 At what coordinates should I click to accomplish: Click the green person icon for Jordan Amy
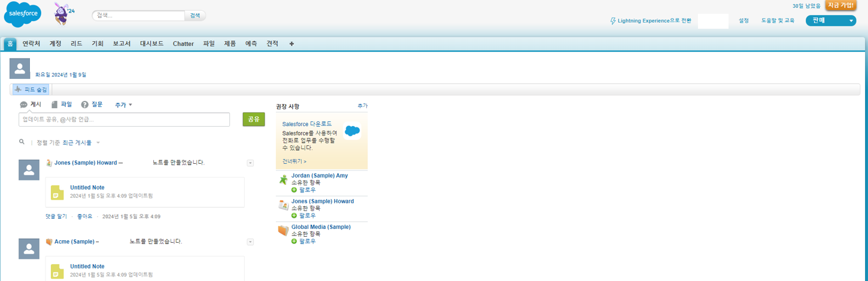pos(284,179)
